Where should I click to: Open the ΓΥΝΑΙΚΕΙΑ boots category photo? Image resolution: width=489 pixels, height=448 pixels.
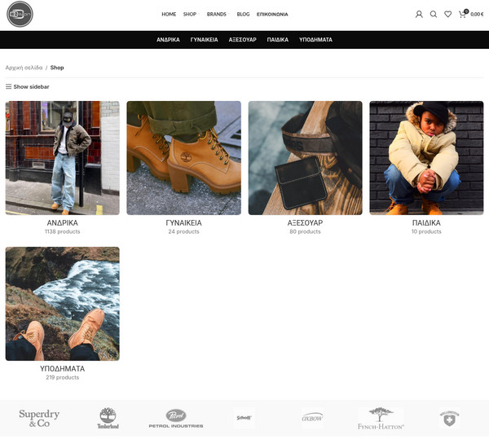[183, 158]
